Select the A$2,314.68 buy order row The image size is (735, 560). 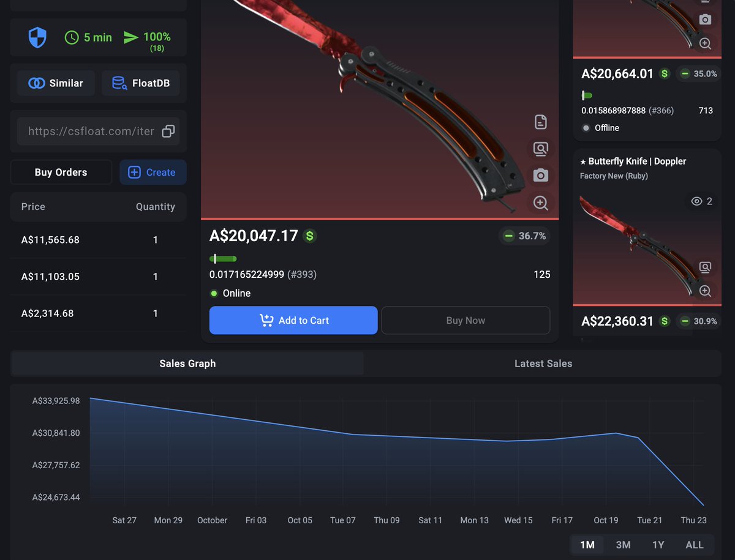[98, 313]
